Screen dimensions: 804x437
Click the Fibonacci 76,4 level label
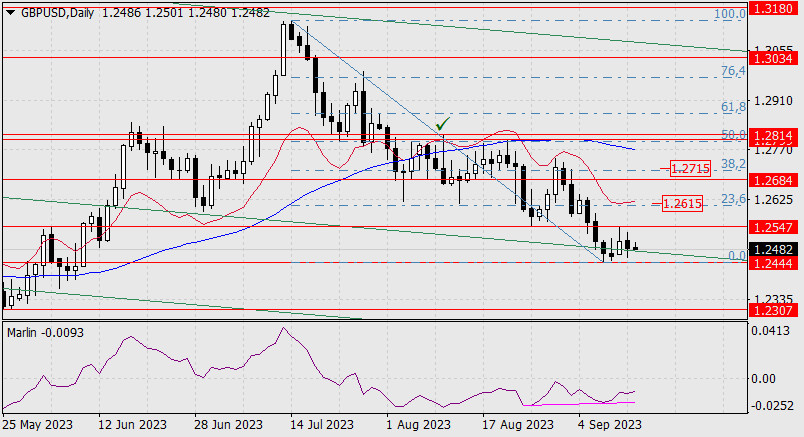pos(733,71)
